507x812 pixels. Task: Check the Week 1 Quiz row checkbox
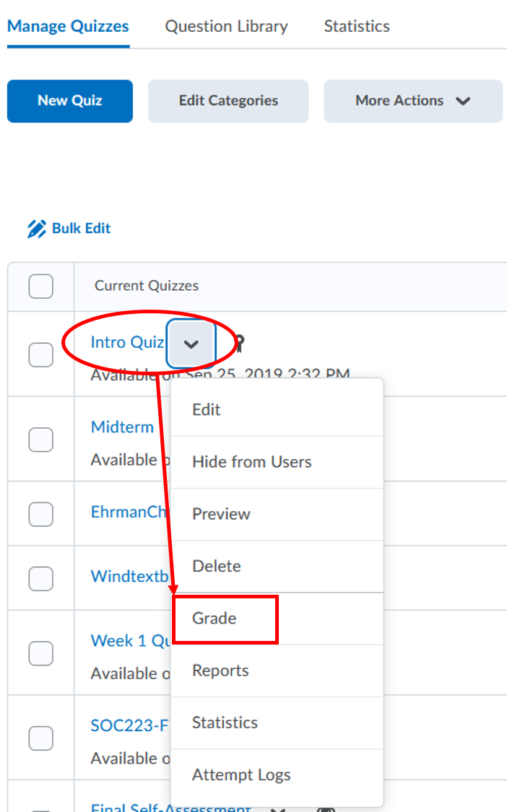40,653
